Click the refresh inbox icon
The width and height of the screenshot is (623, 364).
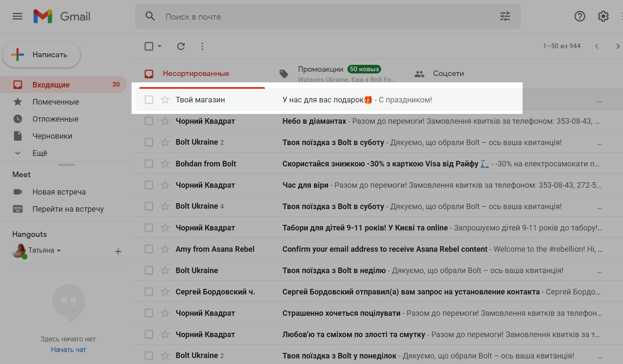[x=181, y=46]
